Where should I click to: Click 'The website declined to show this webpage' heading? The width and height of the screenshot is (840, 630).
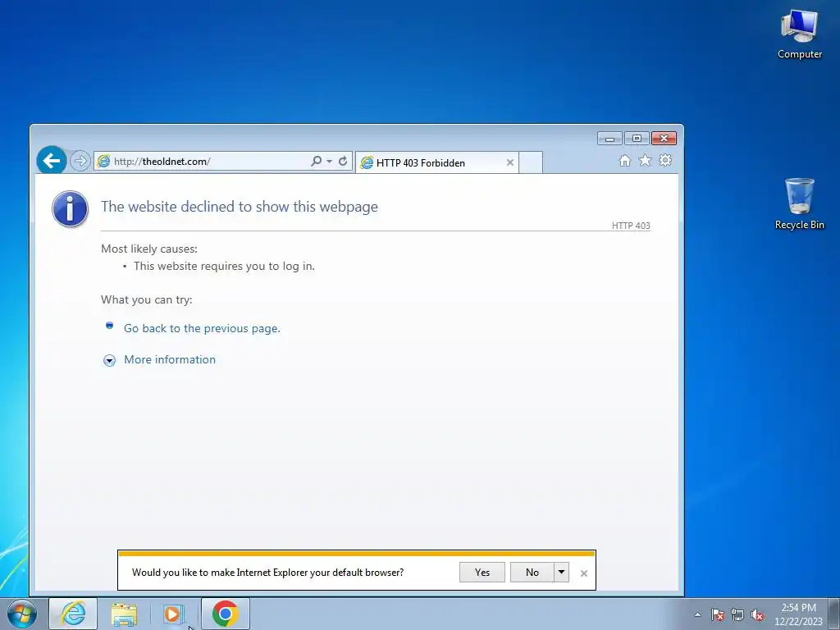point(240,207)
